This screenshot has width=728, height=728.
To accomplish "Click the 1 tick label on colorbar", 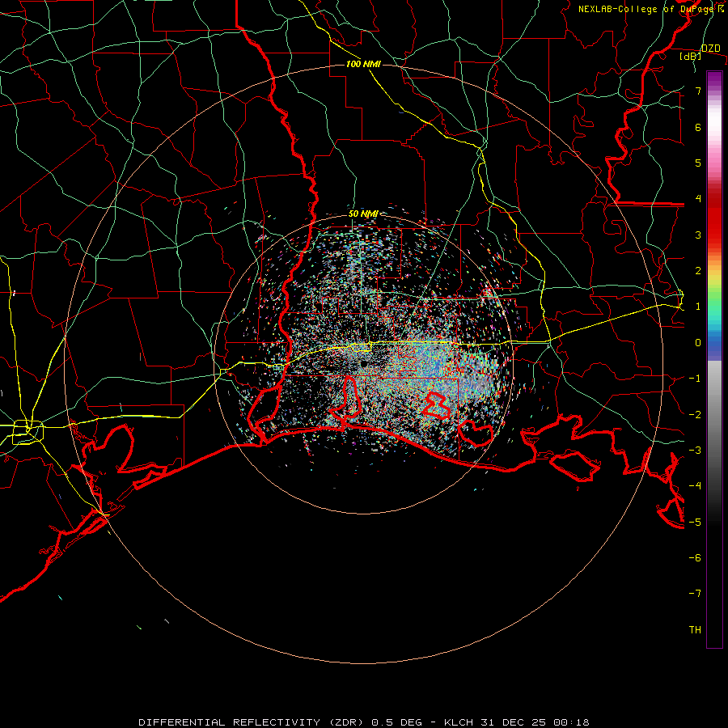I will pos(698,307).
